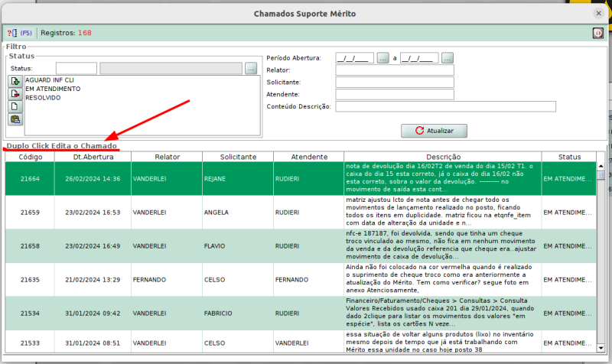Viewport: 612px width, 364px height.
Task: Open start date picker for Período Abertura
Action: click(382, 59)
